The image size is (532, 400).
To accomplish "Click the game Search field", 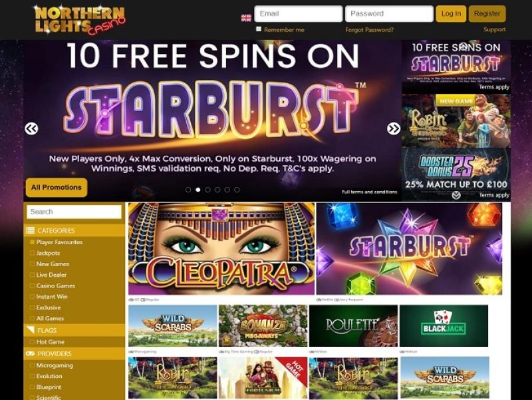I will coord(74,212).
